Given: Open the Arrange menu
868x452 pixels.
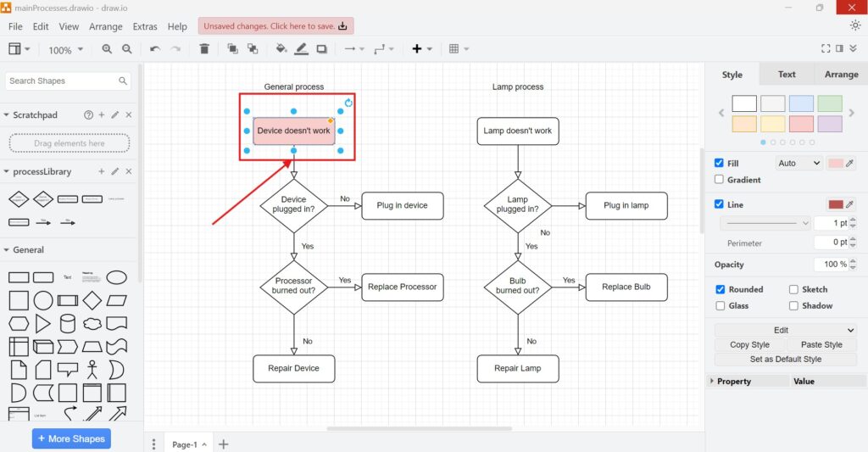Looking at the screenshot, I should click(106, 26).
